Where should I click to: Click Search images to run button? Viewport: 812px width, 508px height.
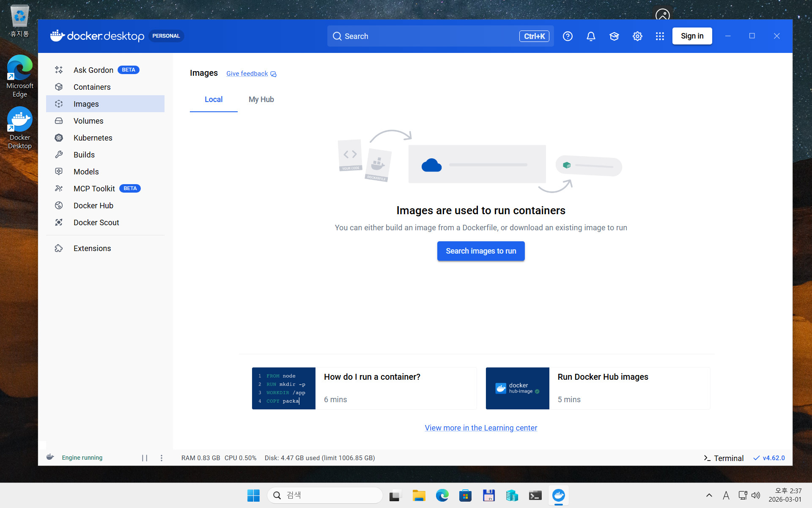coord(481,251)
